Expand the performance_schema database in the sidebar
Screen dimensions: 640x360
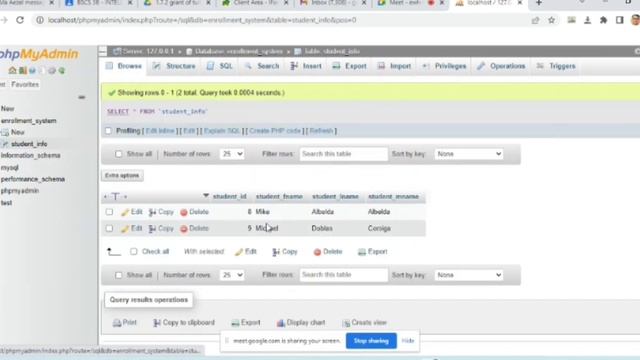(x=33, y=179)
